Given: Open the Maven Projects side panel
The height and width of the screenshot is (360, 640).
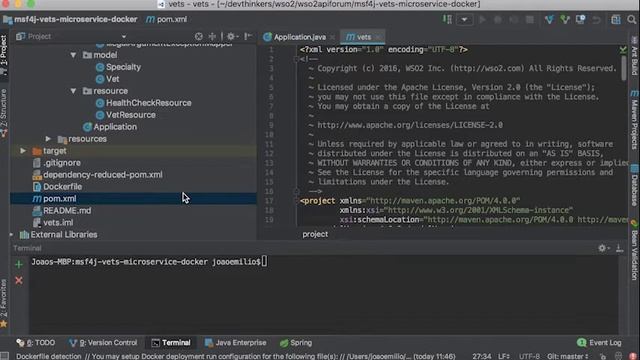Looking at the screenshot, I should coord(634,121).
